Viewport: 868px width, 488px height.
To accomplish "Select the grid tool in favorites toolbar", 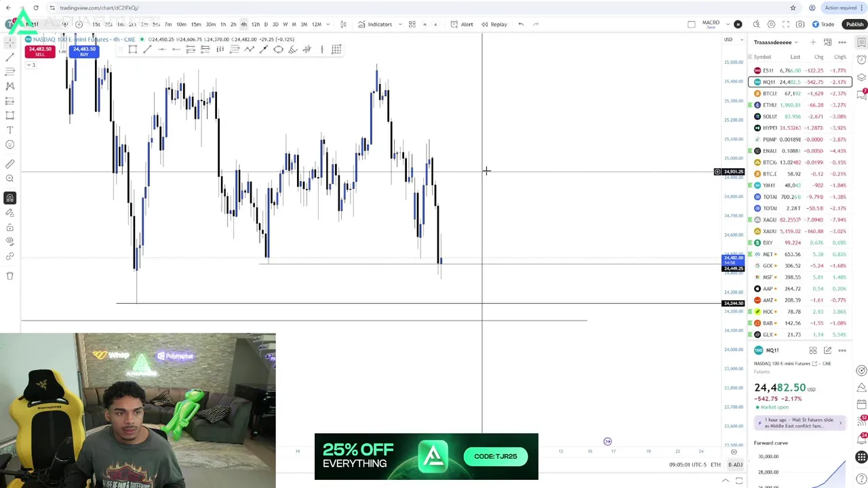I will [336, 49].
